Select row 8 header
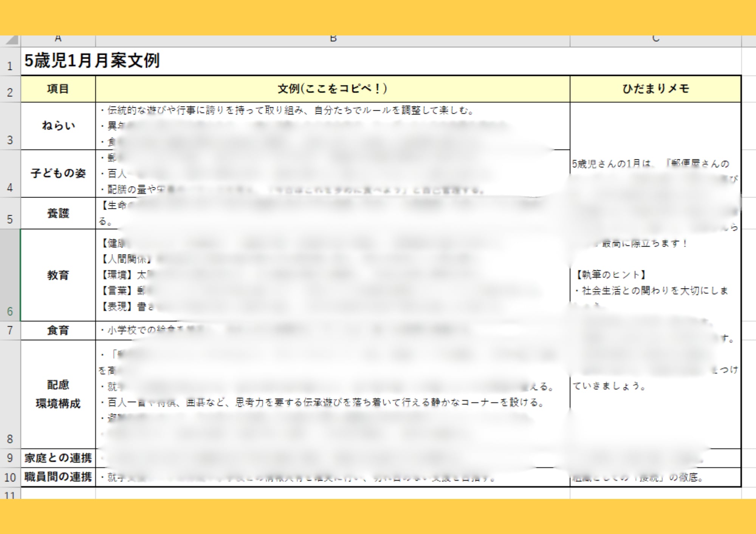This screenshot has width=756, height=534. coord(10,394)
